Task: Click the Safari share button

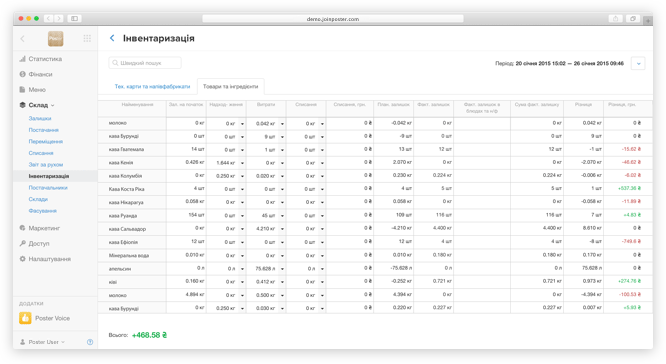Action: [x=615, y=19]
